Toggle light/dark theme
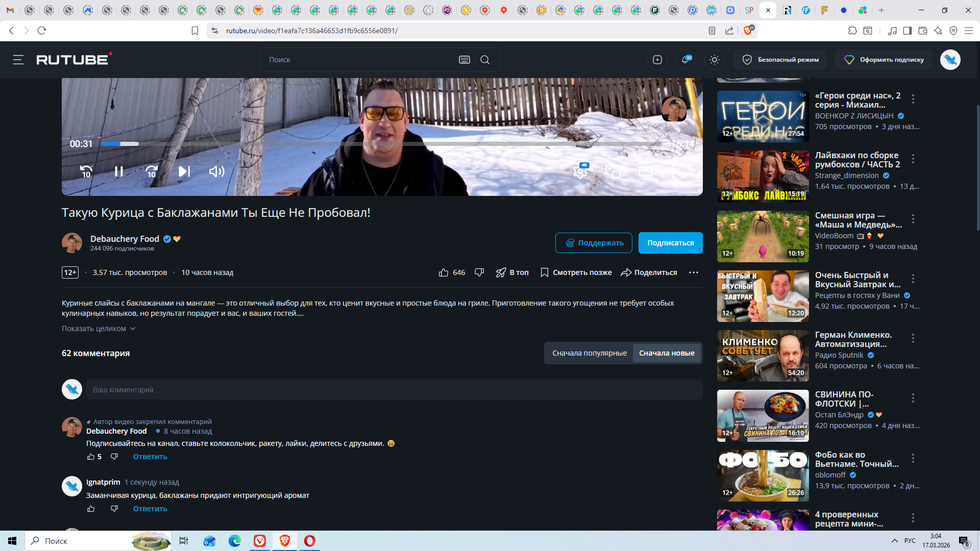This screenshot has height=551, width=980. point(715,60)
